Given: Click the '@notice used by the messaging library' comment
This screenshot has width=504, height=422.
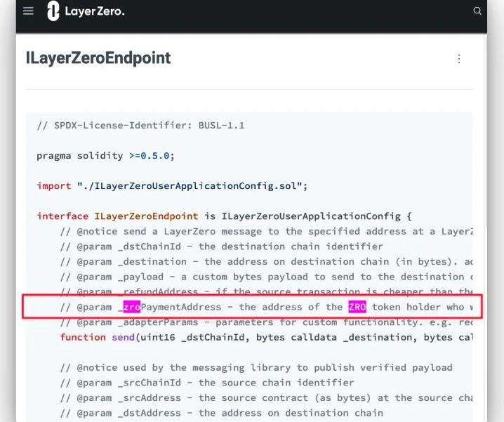Looking at the screenshot, I should (256, 367).
